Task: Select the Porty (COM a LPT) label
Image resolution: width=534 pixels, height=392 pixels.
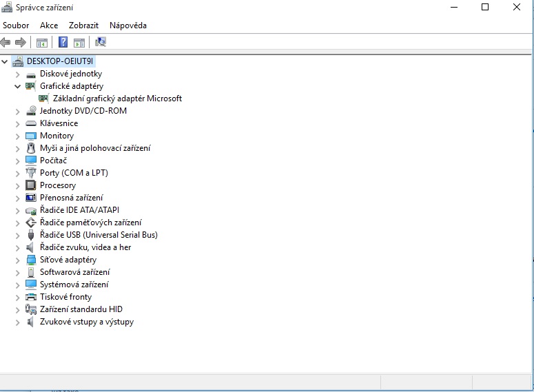Action: point(74,173)
